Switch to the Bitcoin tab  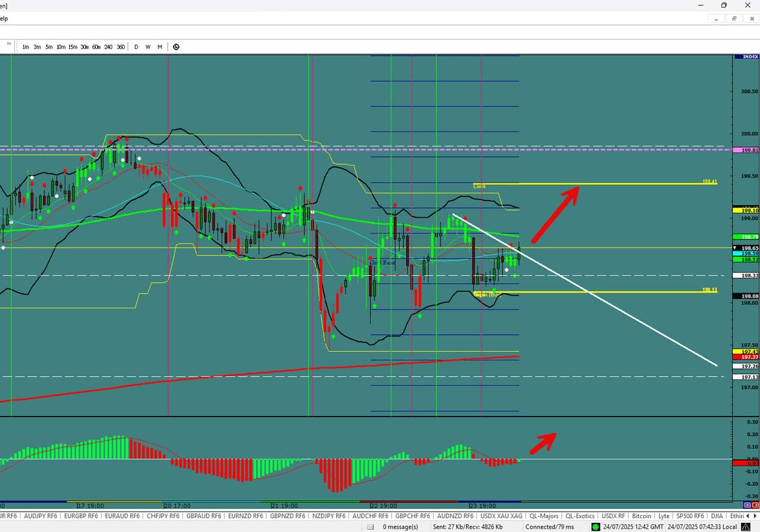tap(641, 516)
